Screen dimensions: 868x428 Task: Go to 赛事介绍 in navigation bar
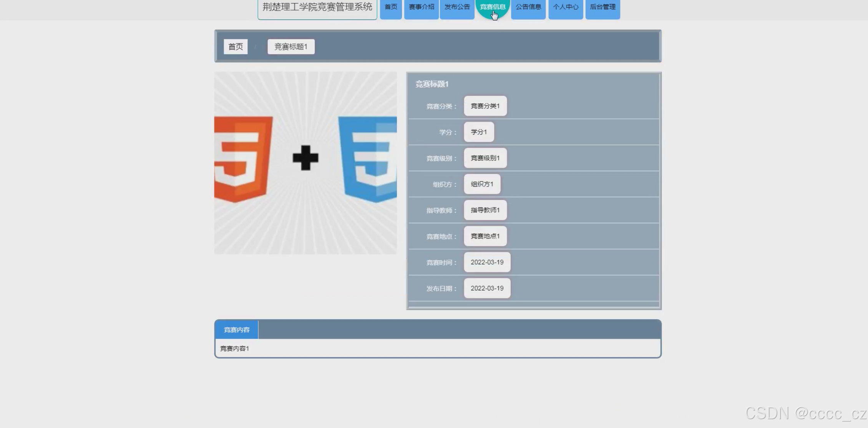421,7
